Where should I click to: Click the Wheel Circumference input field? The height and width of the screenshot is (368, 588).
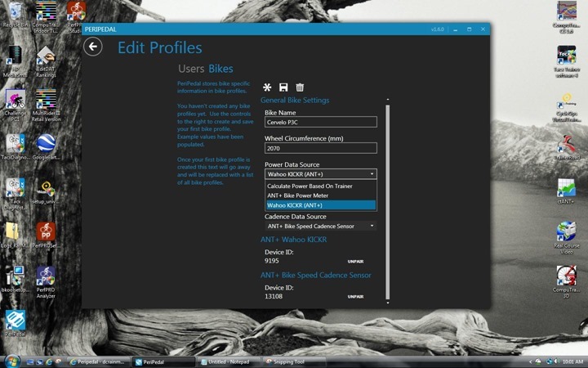pos(321,148)
